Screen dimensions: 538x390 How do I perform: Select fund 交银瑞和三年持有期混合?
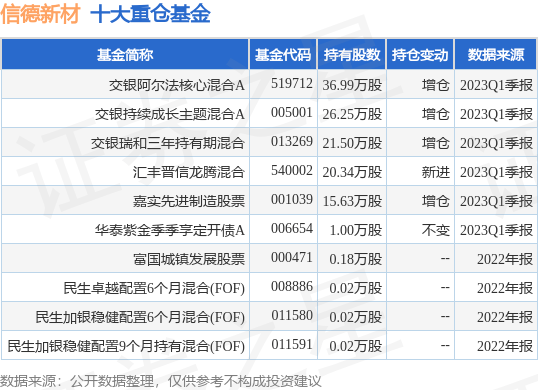[x=168, y=143]
